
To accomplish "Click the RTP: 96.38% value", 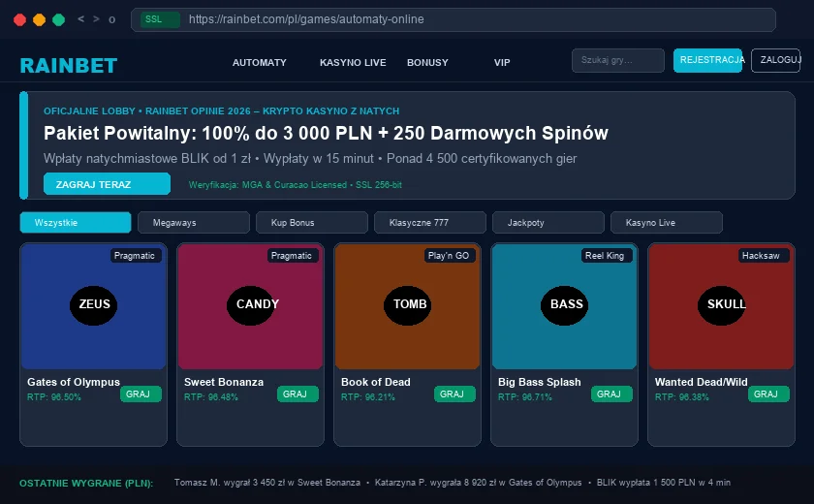I will click(681, 397).
